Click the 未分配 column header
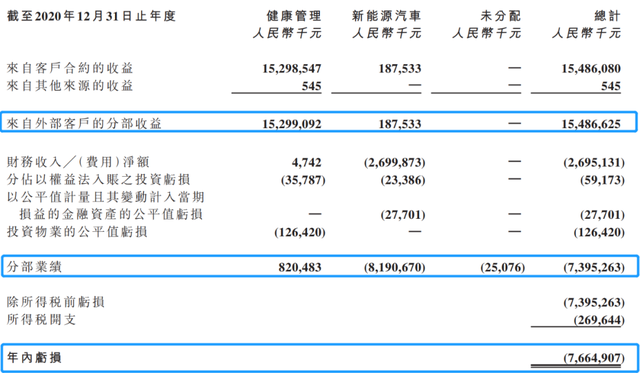 501,16
